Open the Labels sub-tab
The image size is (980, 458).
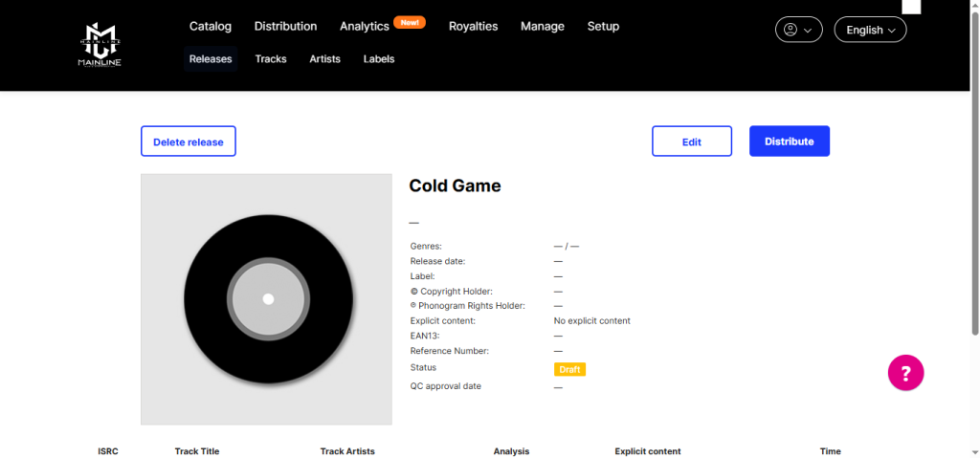[379, 58]
